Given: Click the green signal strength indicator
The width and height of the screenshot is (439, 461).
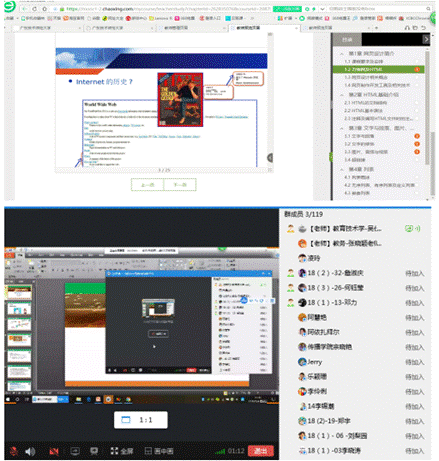Looking at the screenshot, I should 220,452.
